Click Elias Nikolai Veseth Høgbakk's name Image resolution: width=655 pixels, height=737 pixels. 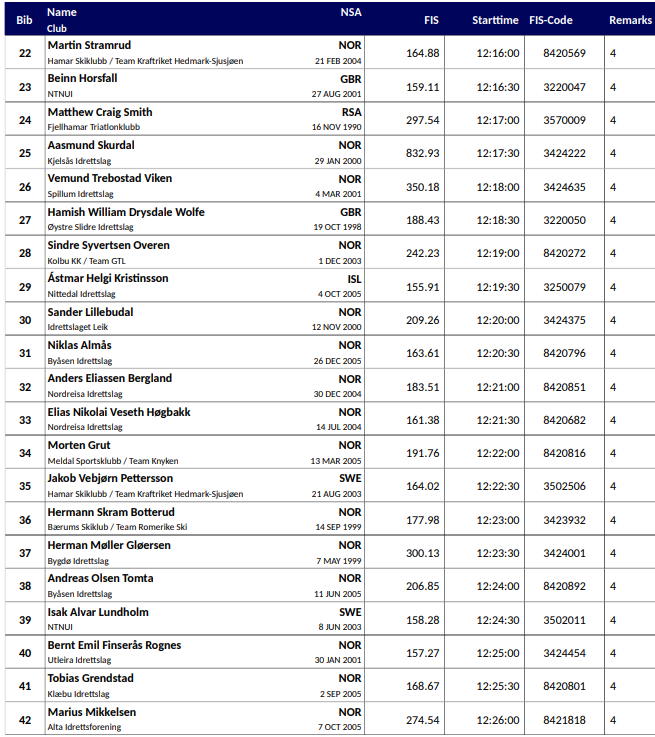tap(119, 412)
